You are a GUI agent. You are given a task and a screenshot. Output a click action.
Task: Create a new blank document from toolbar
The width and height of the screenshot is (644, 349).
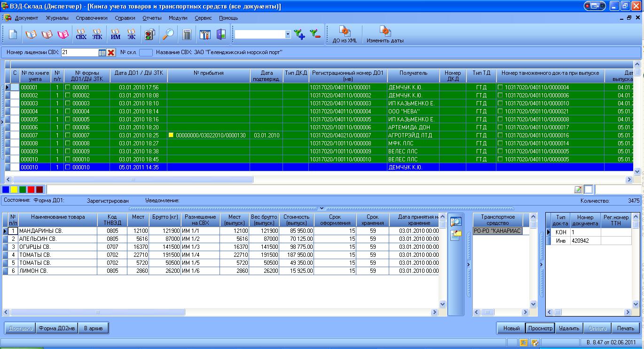click(13, 34)
